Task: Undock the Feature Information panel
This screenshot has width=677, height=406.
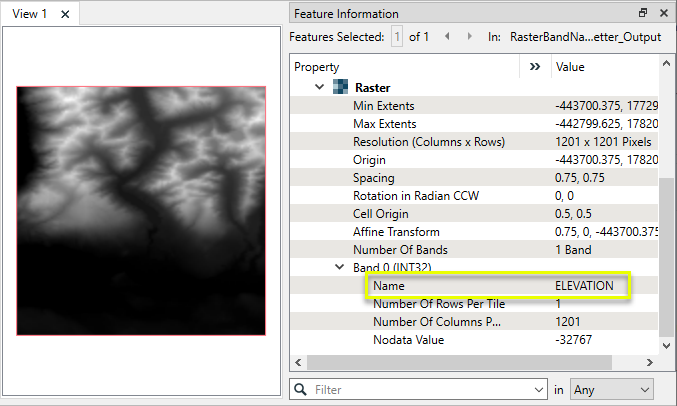Action: [643, 13]
